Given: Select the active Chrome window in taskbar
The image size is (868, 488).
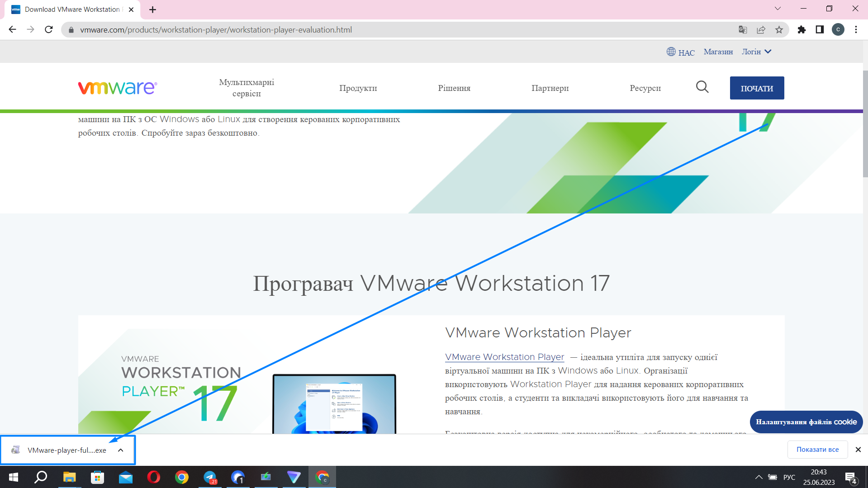Looking at the screenshot, I should [x=322, y=477].
